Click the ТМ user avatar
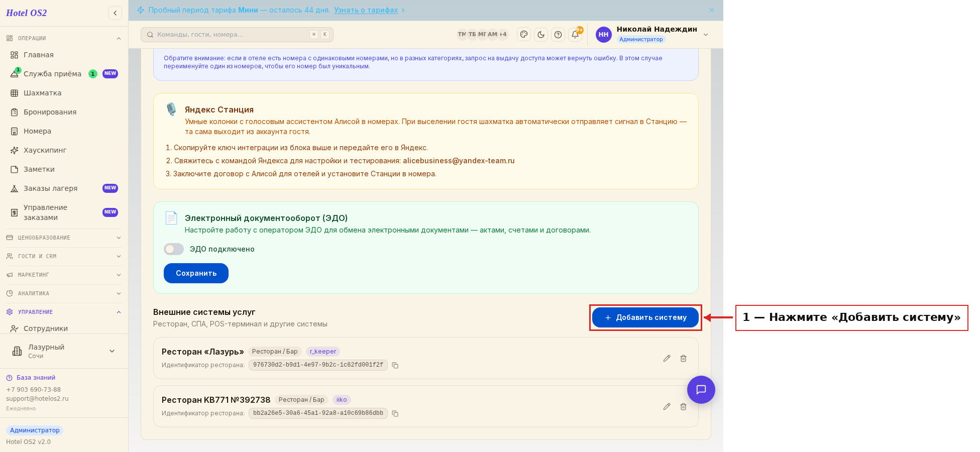 [x=462, y=35]
